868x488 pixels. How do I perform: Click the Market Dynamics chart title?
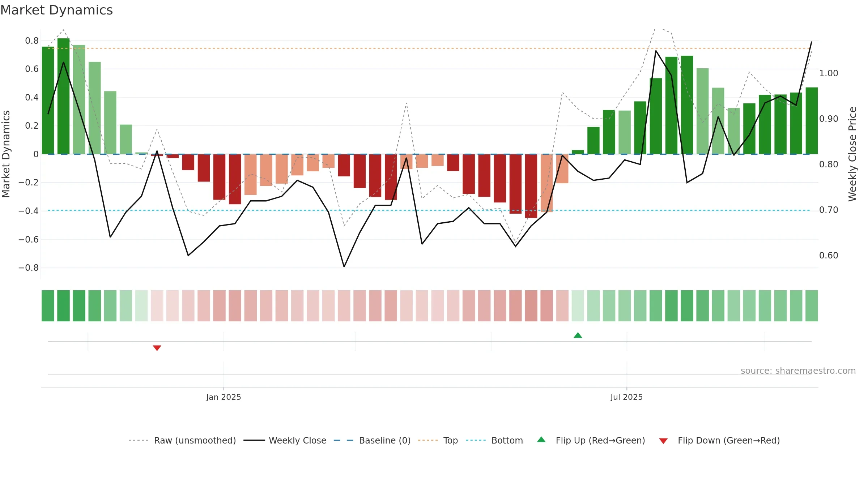(x=56, y=10)
